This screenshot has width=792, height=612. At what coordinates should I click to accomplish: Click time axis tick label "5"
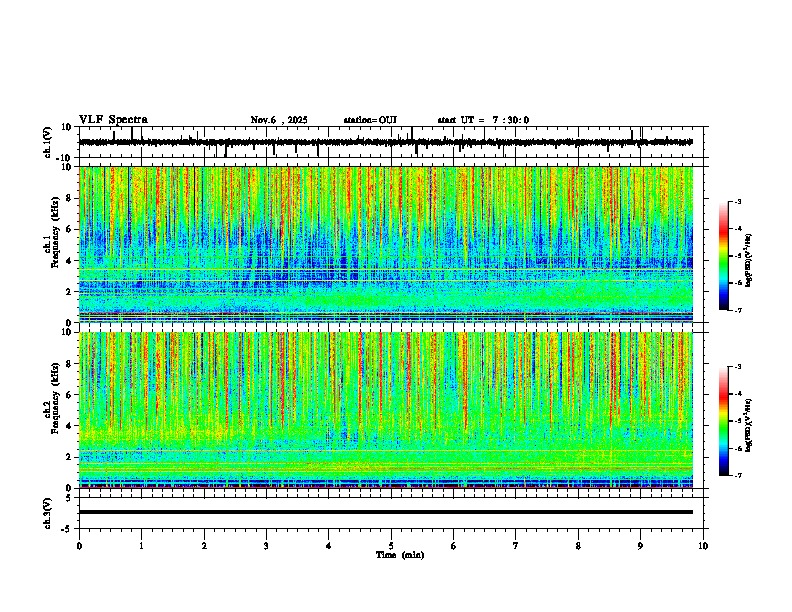coord(391,546)
